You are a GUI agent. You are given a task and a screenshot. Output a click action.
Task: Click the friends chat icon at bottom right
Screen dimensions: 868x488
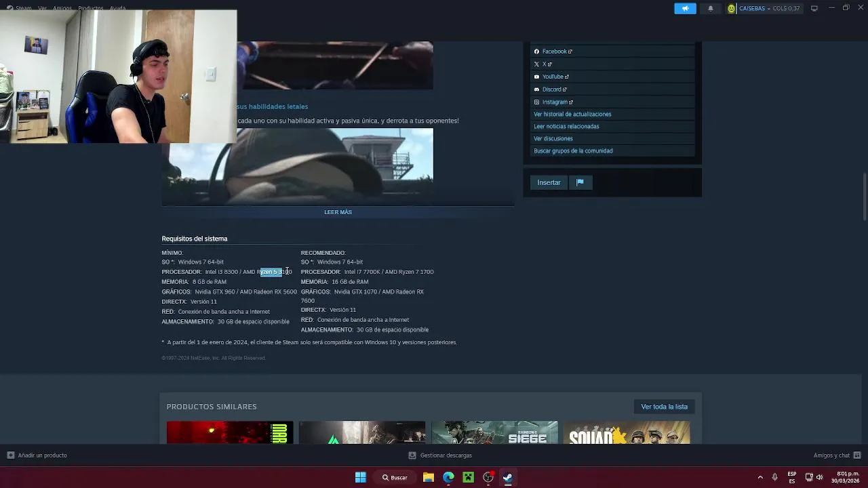[857, 455]
